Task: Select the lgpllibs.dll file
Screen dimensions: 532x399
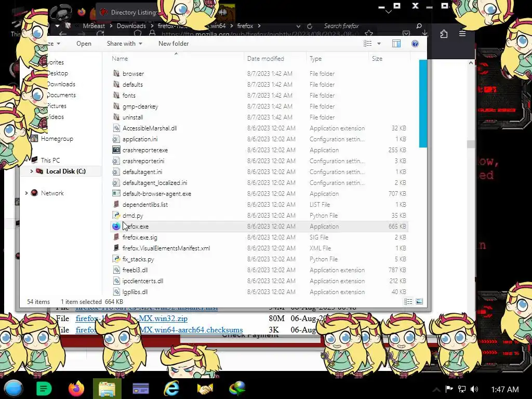Action: pos(135,292)
